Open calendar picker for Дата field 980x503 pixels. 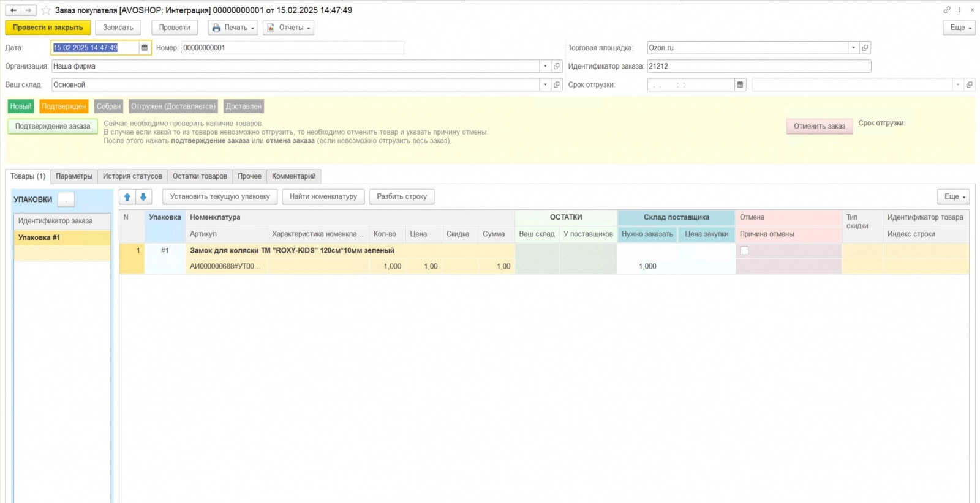coord(145,48)
